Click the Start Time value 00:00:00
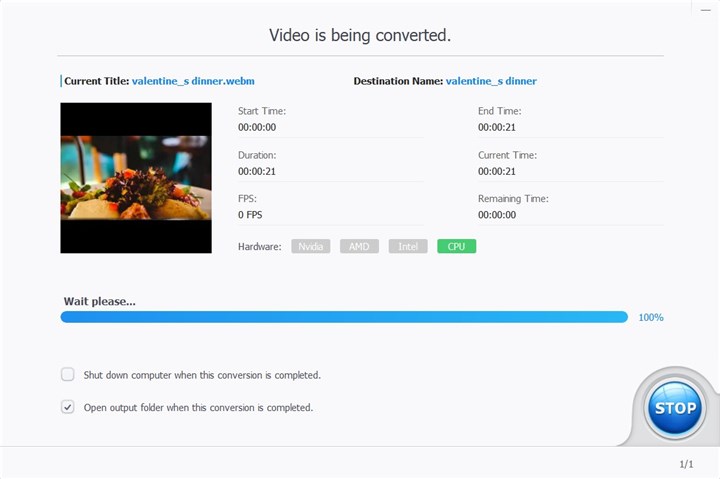The image size is (720, 479). coord(257,127)
